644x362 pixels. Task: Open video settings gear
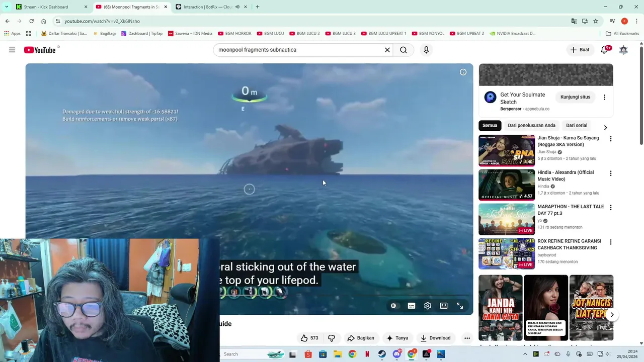[x=428, y=306]
